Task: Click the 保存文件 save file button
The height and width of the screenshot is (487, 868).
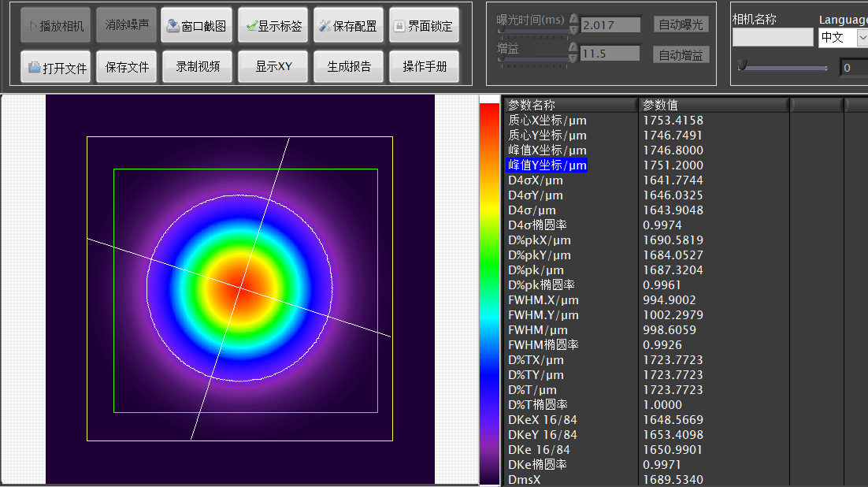Action: (127, 68)
